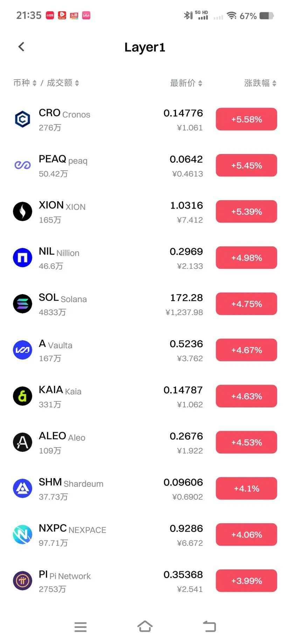The width and height of the screenshot is (290, 644).
Task: Open the ALEO coin row
Action: tap(145, 442)
